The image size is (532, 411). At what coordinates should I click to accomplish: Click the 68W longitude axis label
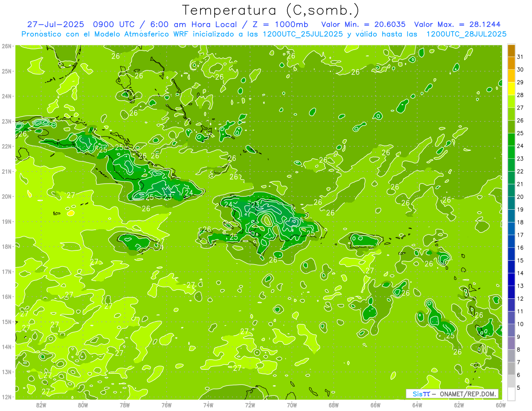click(333, 405)
